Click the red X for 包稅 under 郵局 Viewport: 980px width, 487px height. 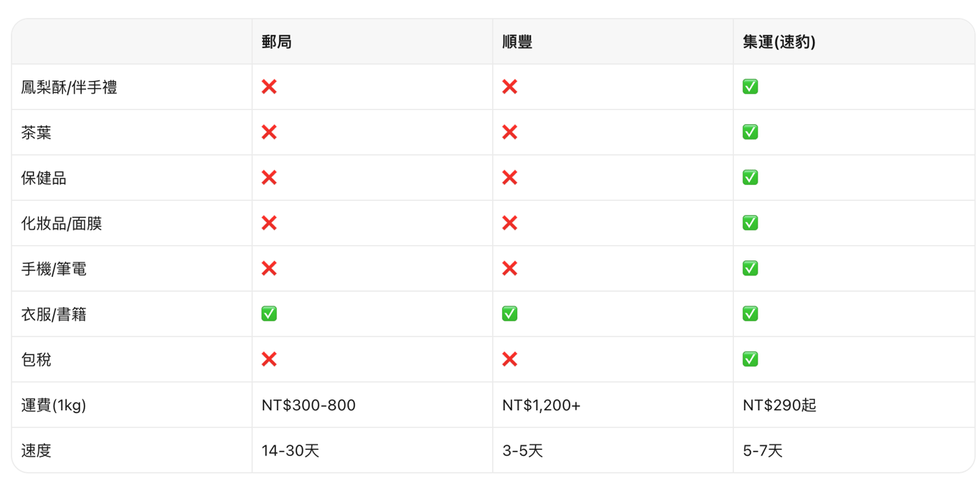(x=269, y=359)
